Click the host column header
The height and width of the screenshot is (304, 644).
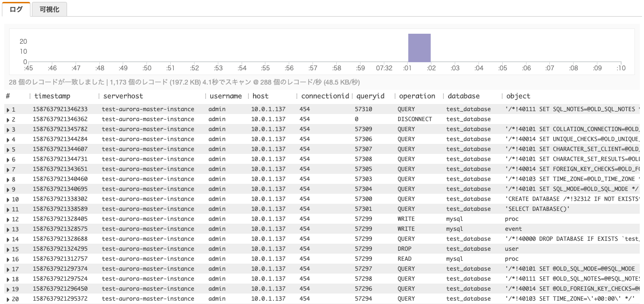pyautogui.click(x=261, y=96)
